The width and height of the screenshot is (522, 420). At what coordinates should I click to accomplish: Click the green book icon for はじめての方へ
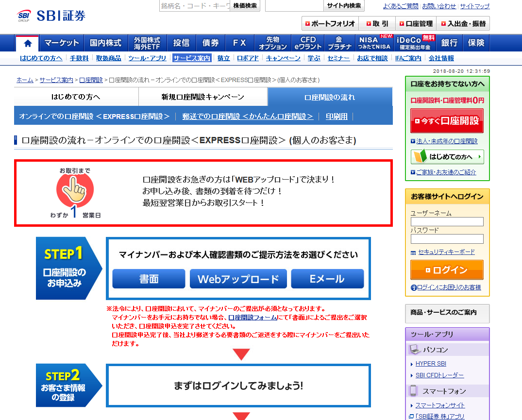tap(420, 156)
